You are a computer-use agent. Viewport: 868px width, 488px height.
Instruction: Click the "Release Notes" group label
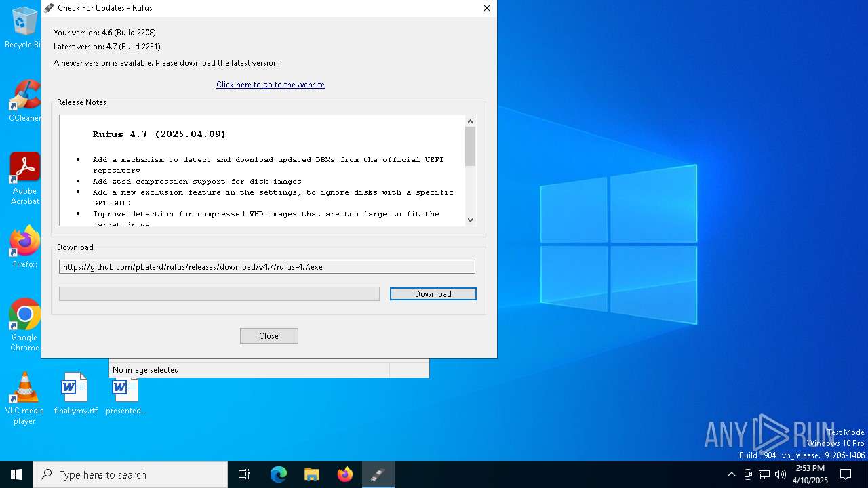click(81, 102)
